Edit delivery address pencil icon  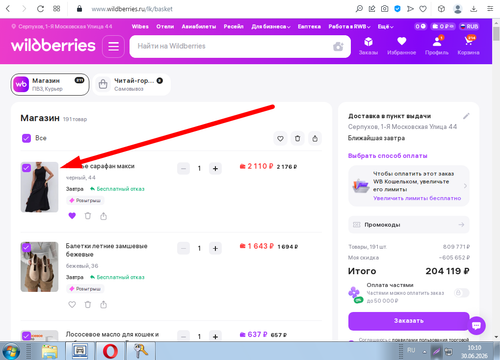[x=466, y=116]
